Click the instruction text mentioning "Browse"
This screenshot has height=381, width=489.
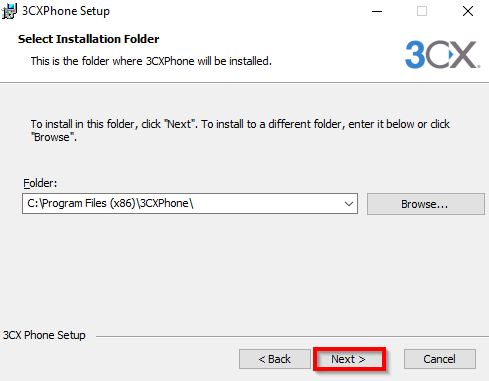coord(240,130)
